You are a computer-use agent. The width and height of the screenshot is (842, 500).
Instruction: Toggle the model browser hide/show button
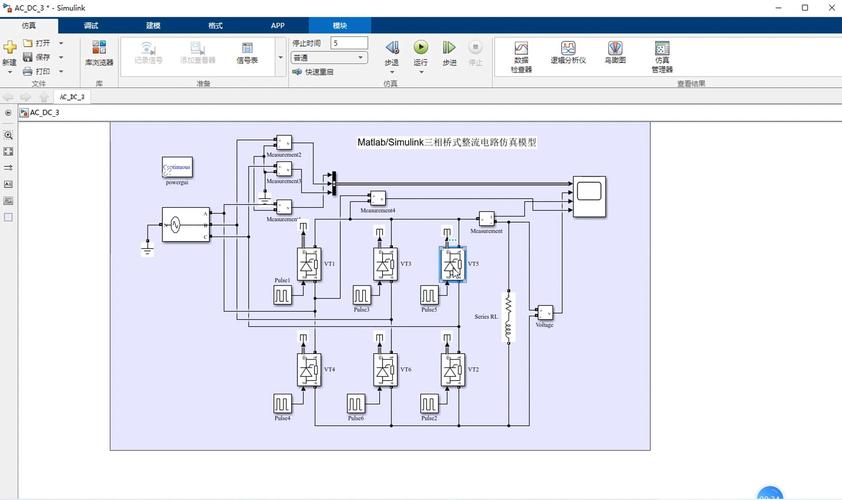coord(8,113)
